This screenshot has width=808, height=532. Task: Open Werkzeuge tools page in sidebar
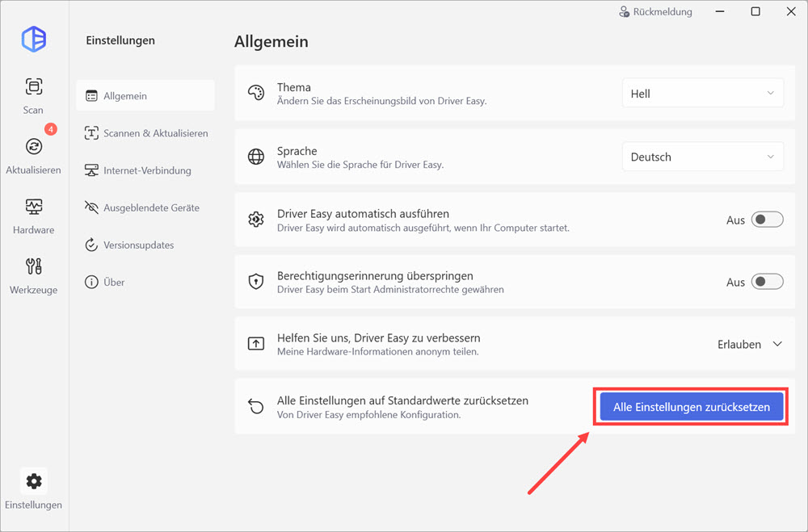click(33, 276)
